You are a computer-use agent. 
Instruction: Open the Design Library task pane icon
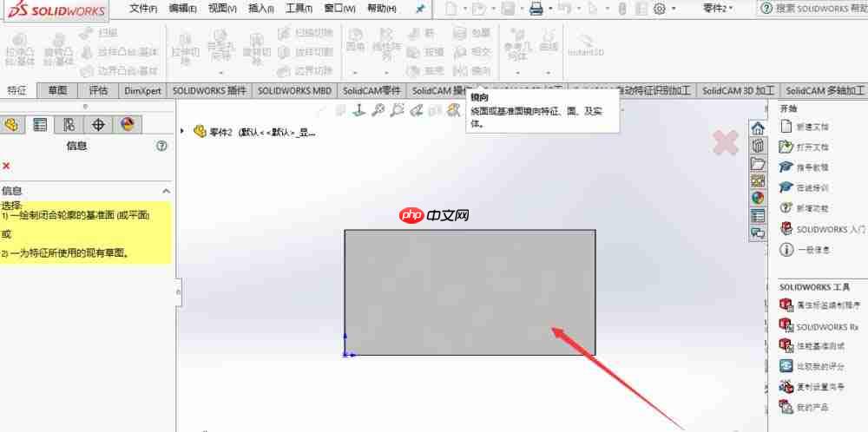(x=757, y=146)
